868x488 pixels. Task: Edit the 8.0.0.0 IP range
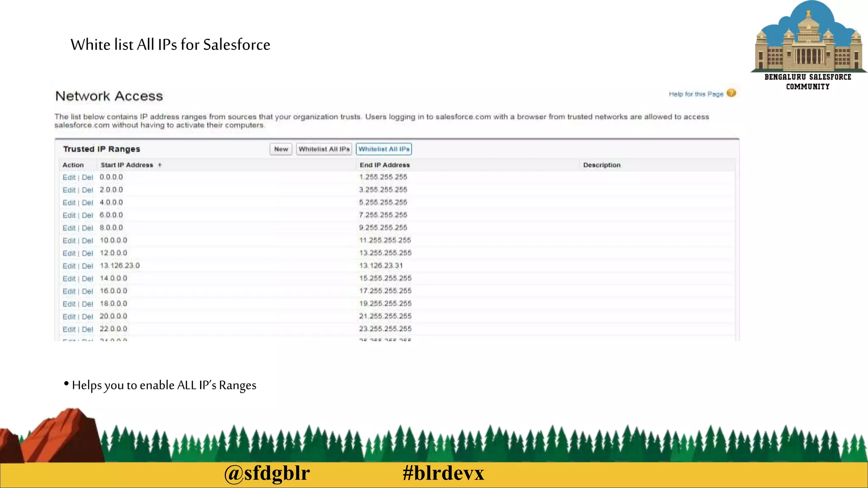pos(69,228)
